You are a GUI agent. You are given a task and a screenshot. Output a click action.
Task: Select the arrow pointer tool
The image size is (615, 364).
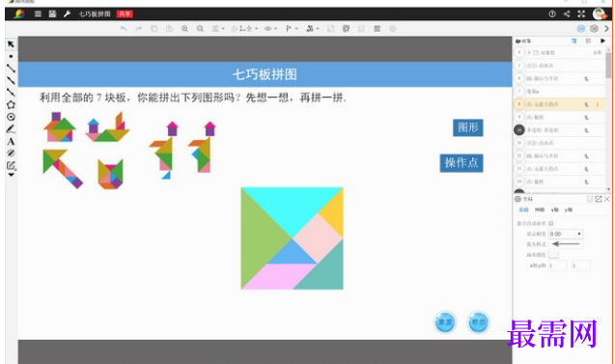11,44
